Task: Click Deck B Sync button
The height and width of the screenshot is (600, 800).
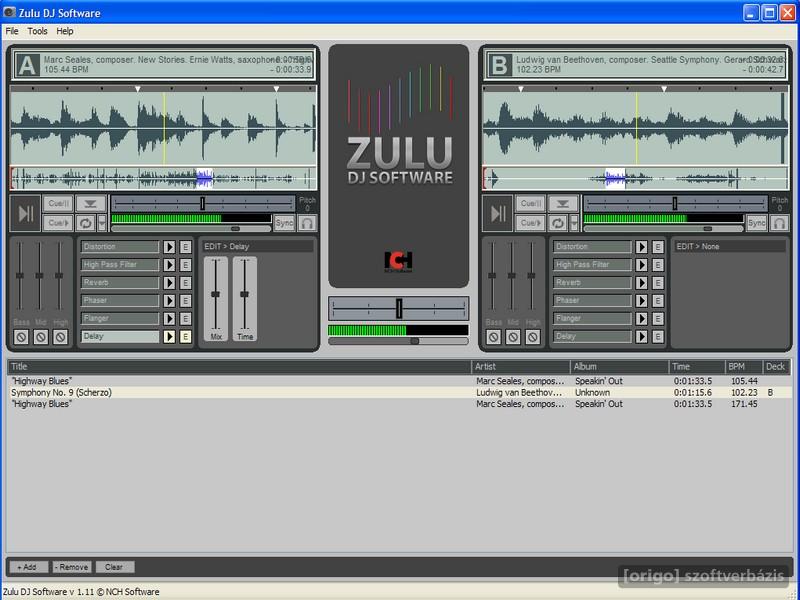Action: click(x=756, y=223)
